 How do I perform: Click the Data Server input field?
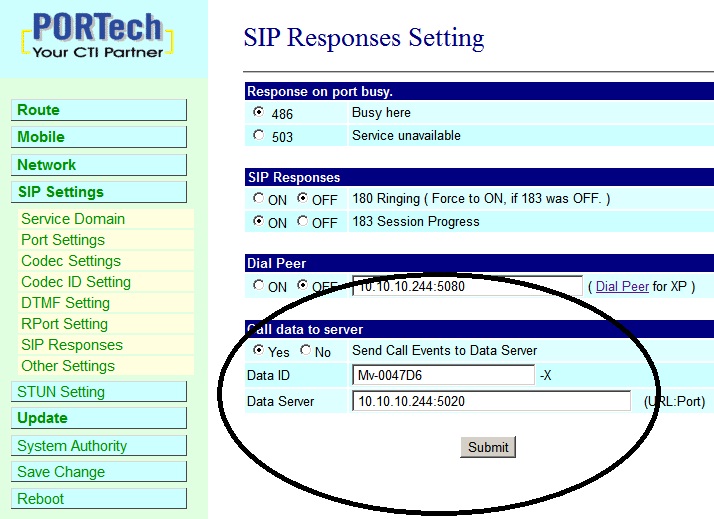click(x=491, y=401)
